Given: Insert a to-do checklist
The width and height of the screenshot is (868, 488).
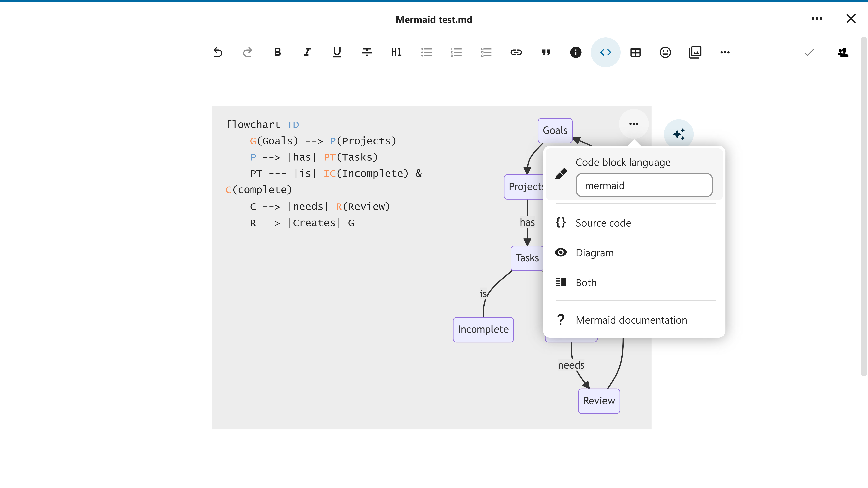Looking at the screenshot, I should [x=486, y=52].
